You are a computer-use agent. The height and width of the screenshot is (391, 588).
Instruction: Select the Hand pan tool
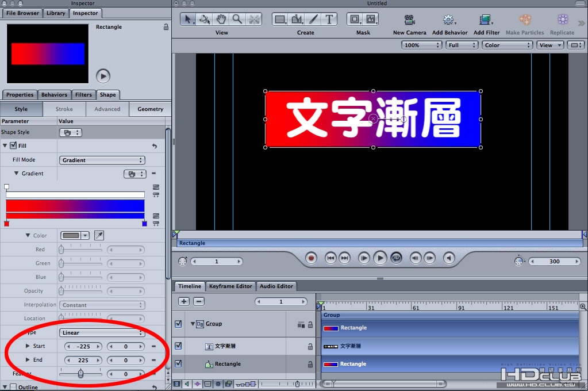click(x=221, y=19)
